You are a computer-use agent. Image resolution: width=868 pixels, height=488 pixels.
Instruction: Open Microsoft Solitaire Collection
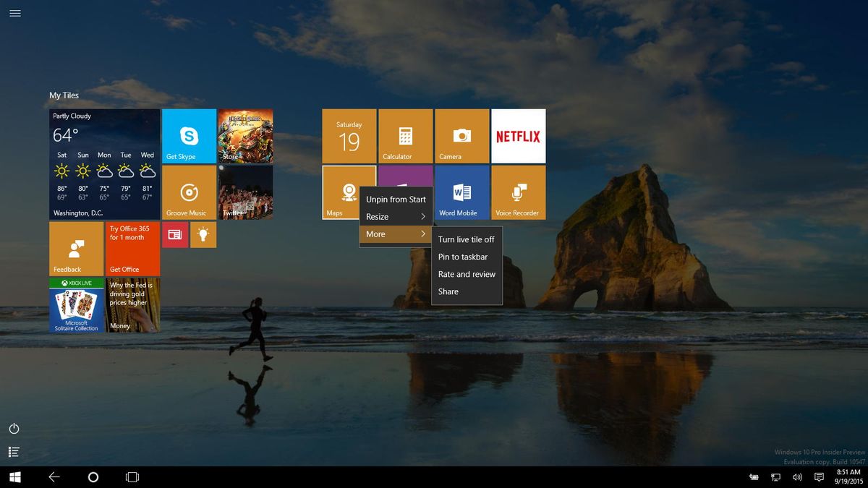(77, 306)
